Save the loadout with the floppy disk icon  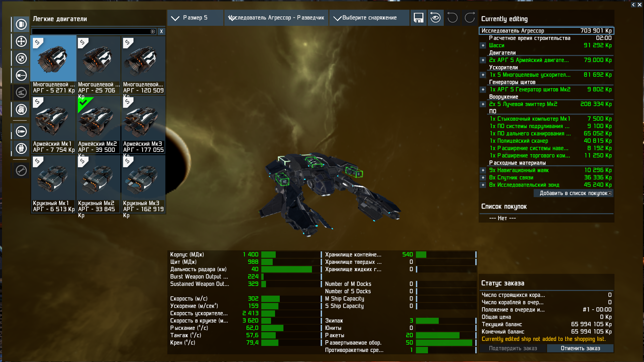point(418,18)
